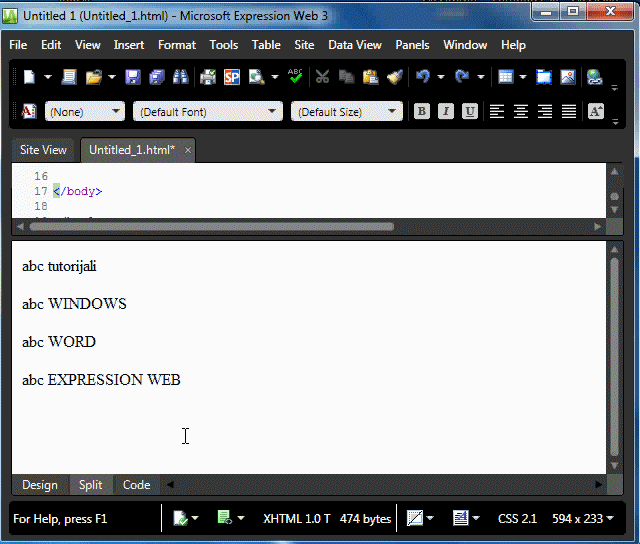This screenshot has height=544, width=640.
Task: Toggle Bold formatting
Action: click(x=422, y=112)
